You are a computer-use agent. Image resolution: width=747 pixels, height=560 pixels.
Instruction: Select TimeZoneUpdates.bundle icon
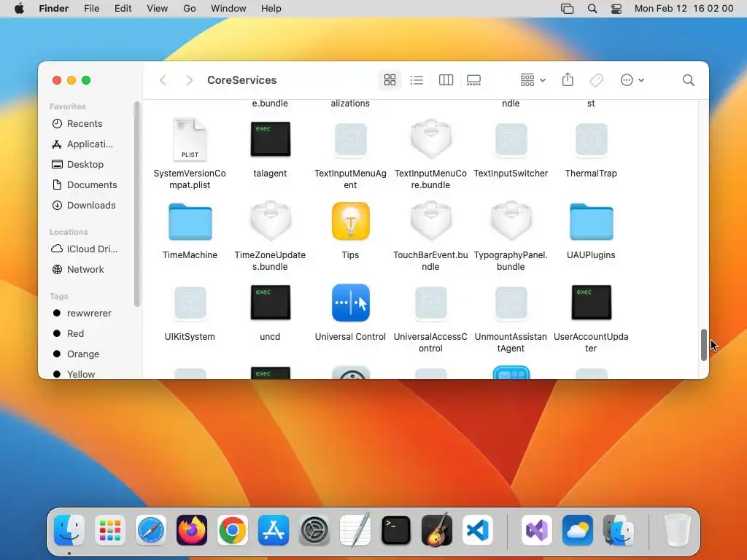270,221
